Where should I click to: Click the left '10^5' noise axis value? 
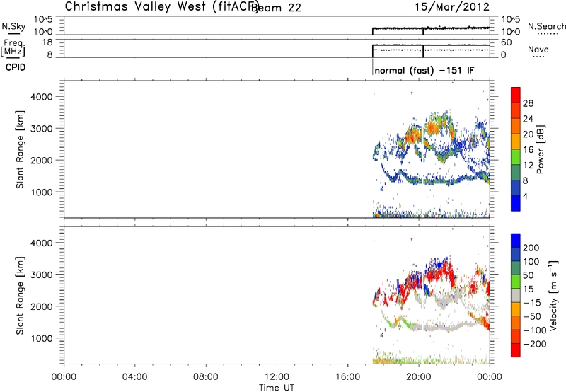click(x=43, y=20)
